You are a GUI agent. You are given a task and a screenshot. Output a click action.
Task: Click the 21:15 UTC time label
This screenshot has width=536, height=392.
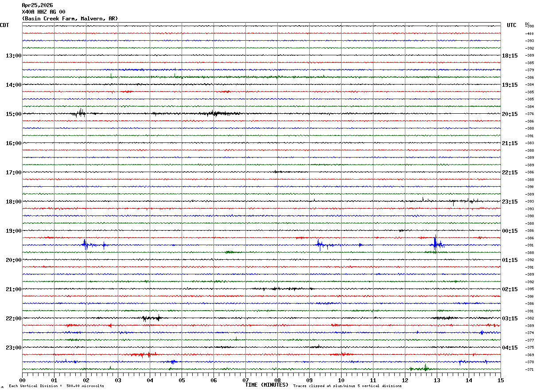click(x=510, y=143)
